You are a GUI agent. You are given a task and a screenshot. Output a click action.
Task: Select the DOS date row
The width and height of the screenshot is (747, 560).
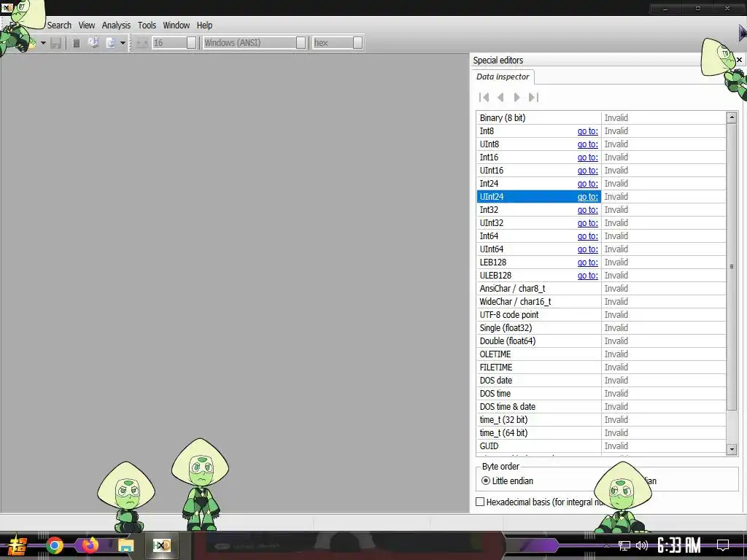pyautogui.click(x=601, y=381)
